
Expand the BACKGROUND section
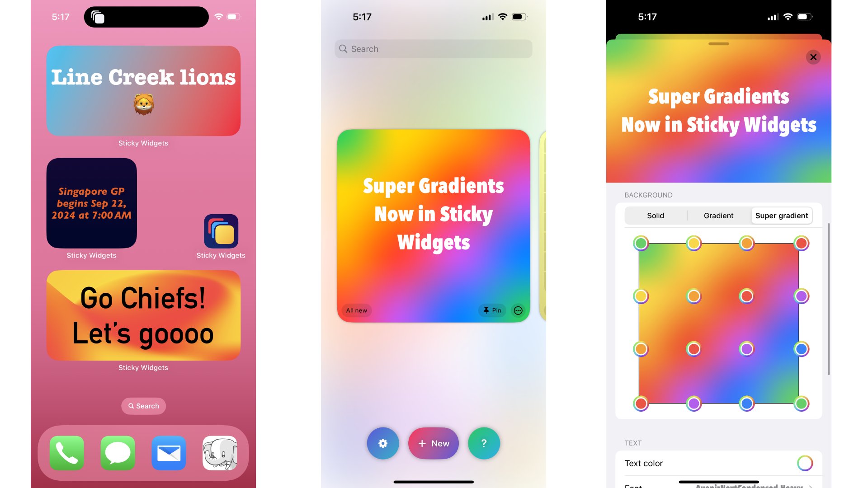pos(649,195)
